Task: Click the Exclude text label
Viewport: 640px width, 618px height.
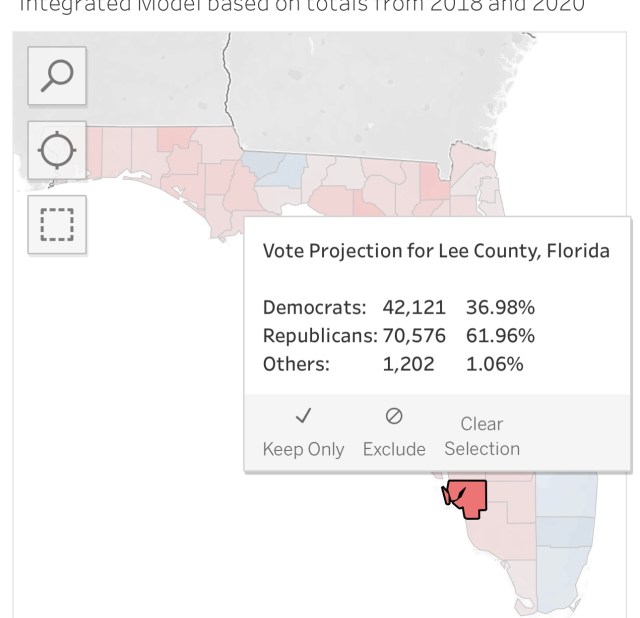Action: pos(394,449)
